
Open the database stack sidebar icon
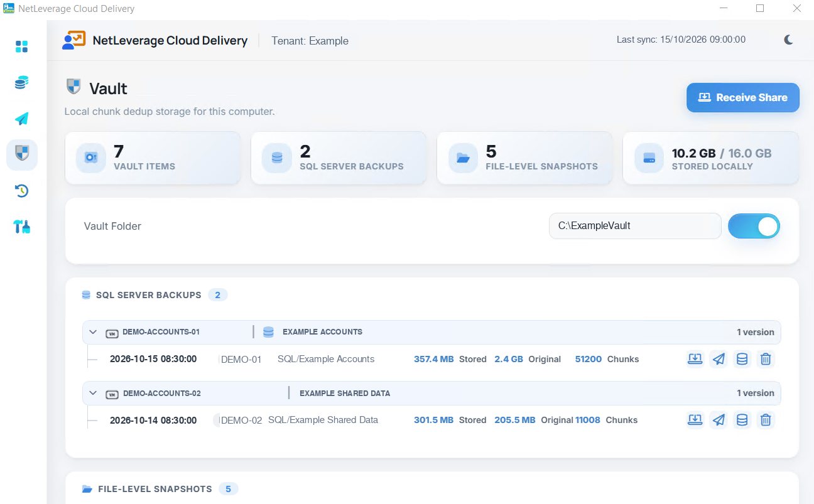pyautogui.click(x=22, y=82)
